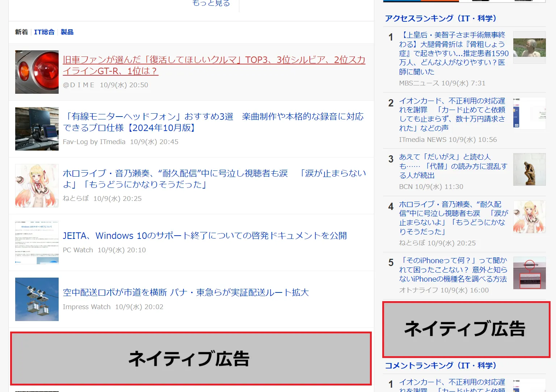Click the aerial delivery robot thumbnail
This screenshot has width=556, height=392.
pos(37,299)
